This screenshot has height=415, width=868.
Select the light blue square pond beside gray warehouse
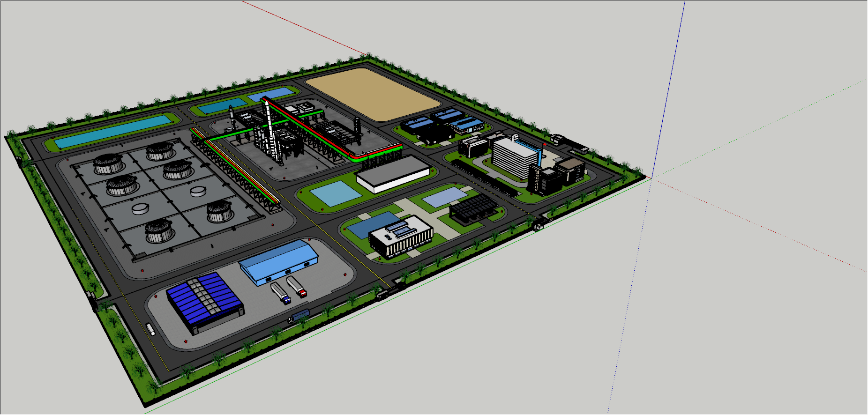pos(336,194)
